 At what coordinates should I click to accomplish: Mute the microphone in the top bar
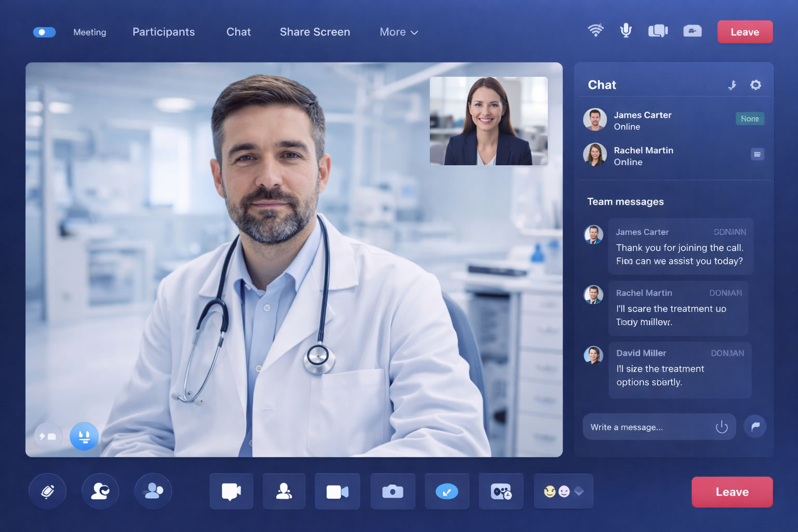point(625,31)
